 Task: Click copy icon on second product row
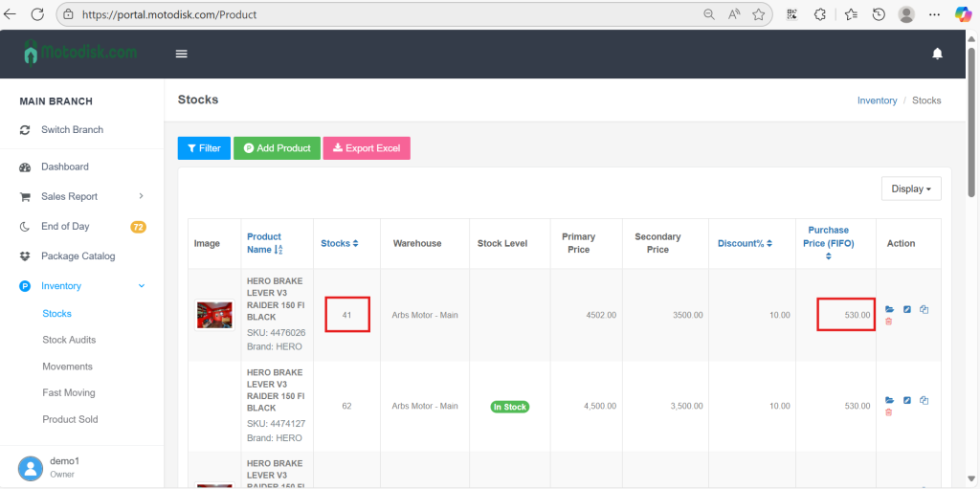(924, 400)
